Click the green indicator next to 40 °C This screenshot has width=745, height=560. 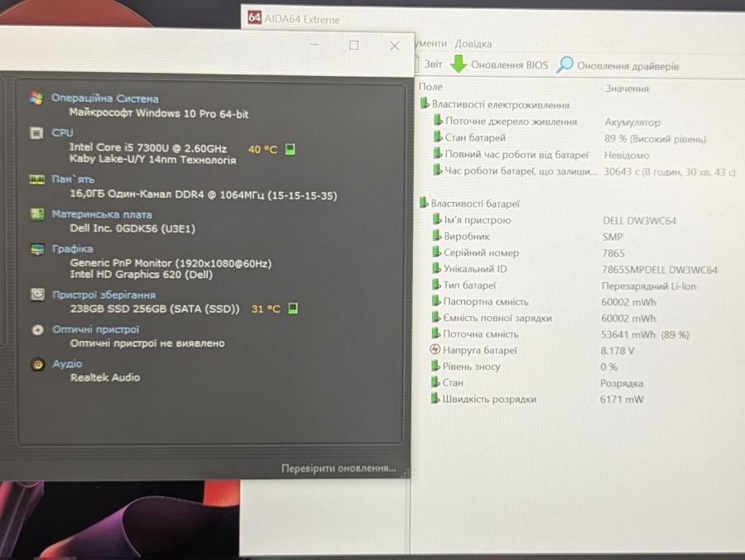291,149
